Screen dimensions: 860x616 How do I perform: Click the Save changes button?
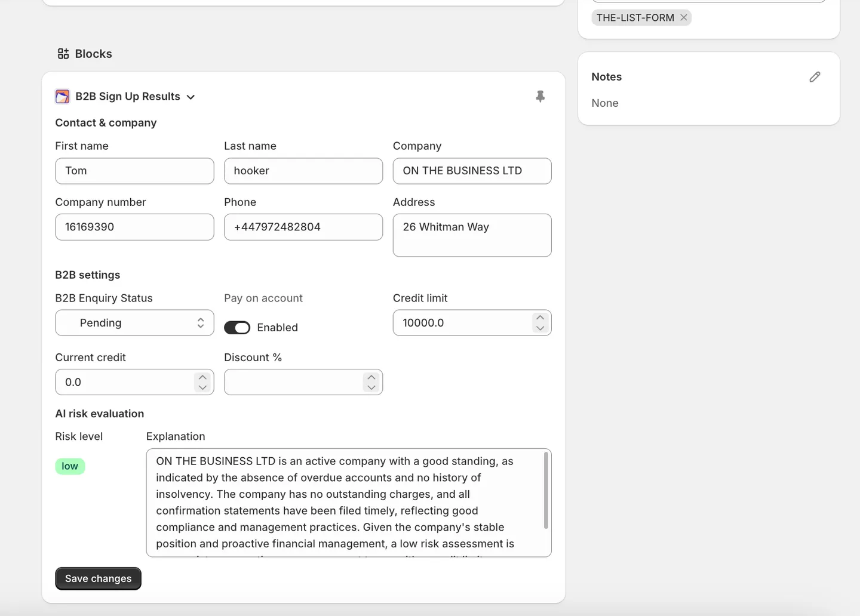point(98,578)
